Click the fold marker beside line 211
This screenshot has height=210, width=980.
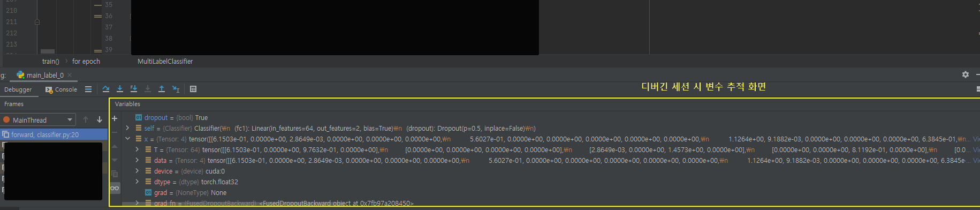(x=37, y=22)
